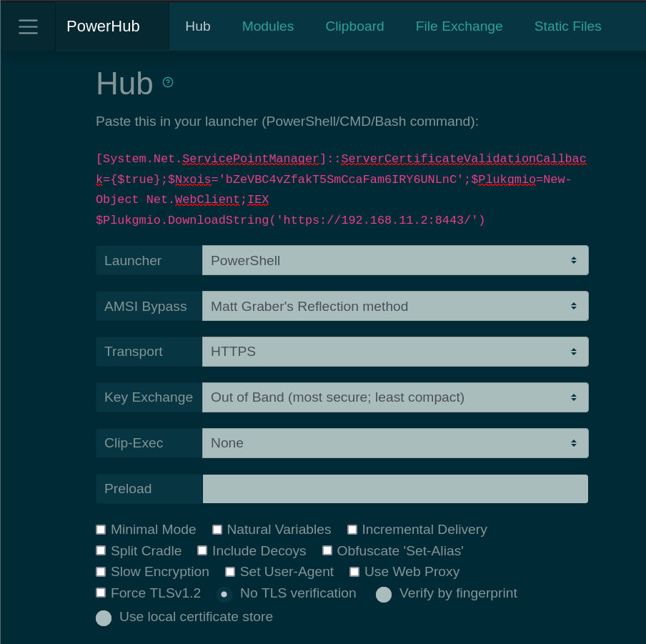Open the Transport dropdown showing HTTPS
Image resolution: width=646 pixels, height=644 pixels.
coord(395,352)
